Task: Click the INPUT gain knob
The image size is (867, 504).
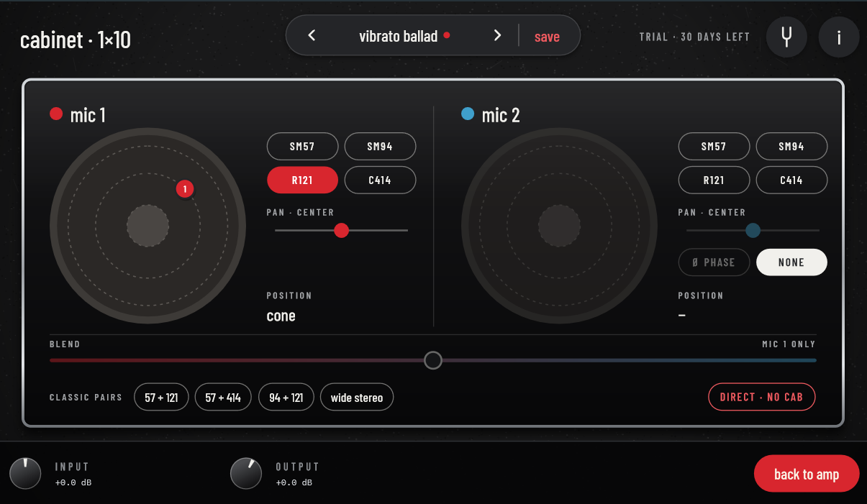Action: [x=25, y=473]
